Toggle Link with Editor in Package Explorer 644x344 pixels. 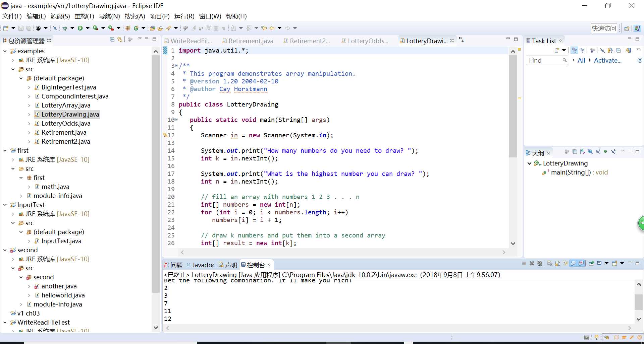[120, 40]
